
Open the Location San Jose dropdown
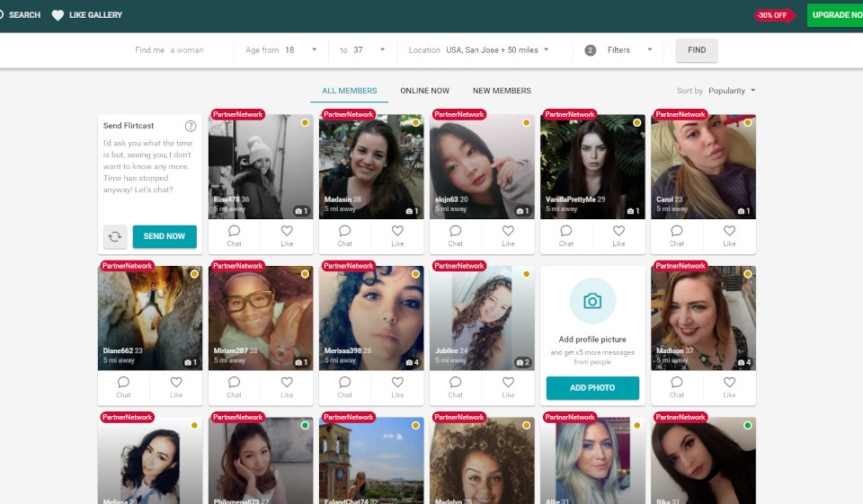(x=546, y=50)
